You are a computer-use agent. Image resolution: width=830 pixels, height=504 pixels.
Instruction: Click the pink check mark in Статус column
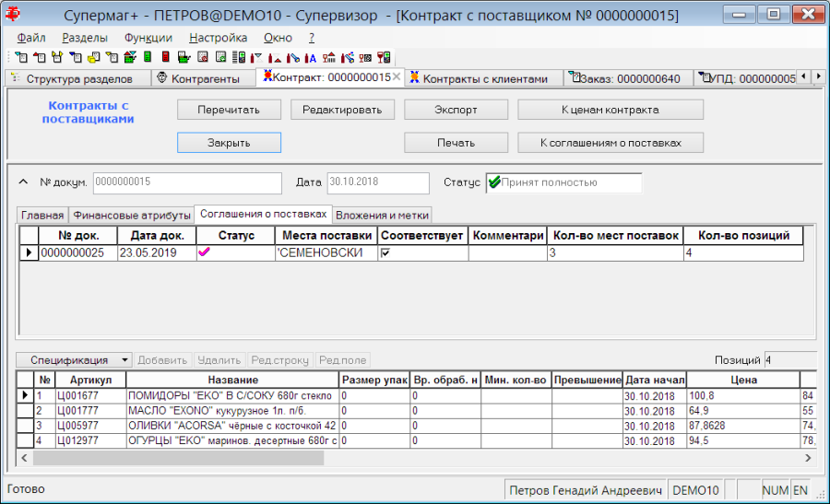[x=204, y=252]
